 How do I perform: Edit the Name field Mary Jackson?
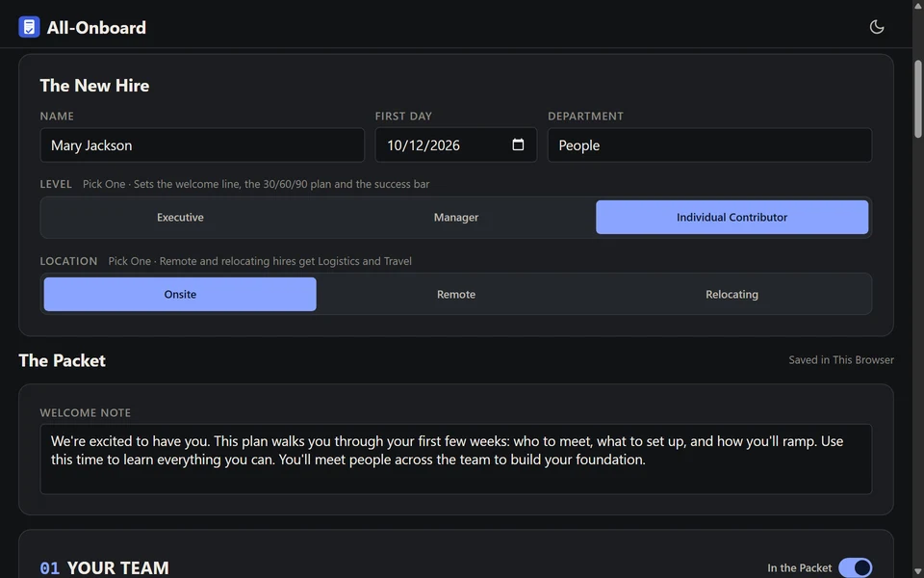[x=202, y=145]
